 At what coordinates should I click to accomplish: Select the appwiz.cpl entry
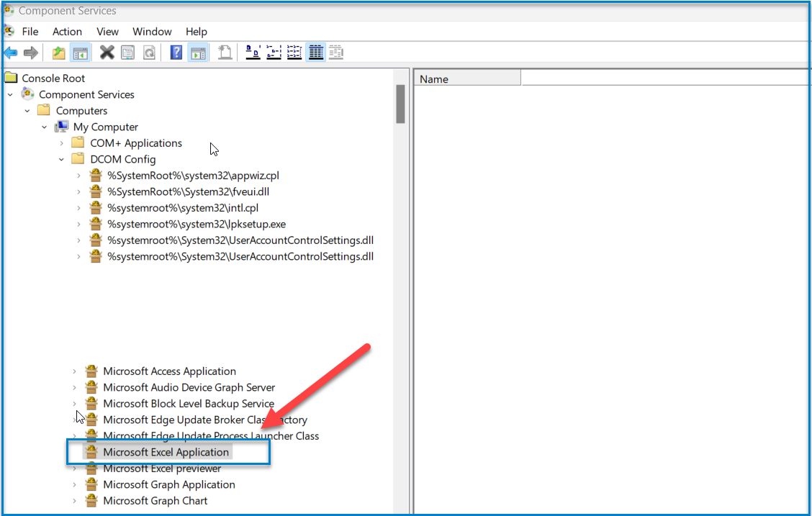point(193,176)
